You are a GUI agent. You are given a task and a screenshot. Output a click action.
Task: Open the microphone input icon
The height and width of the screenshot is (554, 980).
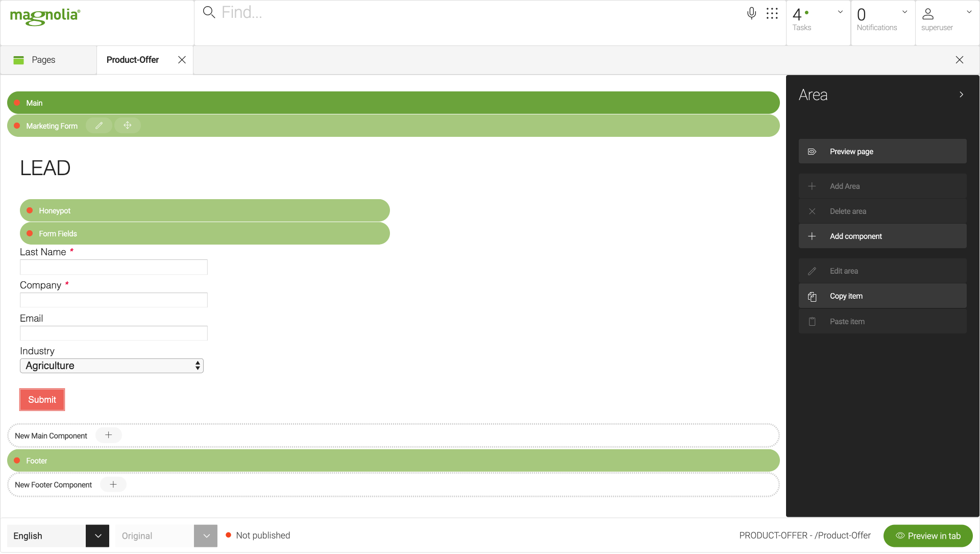pyautogui.click(x=752, y=13)
